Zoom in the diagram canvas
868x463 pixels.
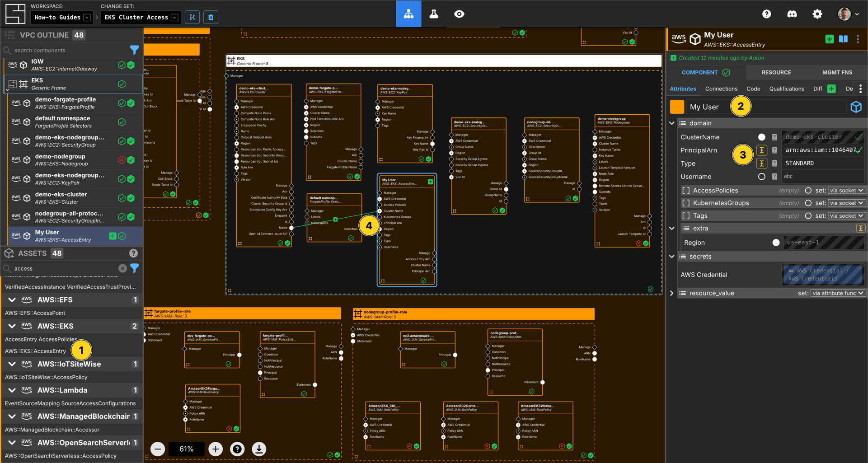216,449
